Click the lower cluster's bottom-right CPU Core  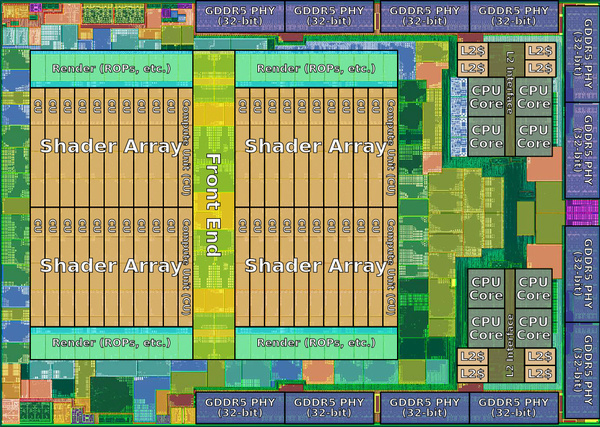533,328
